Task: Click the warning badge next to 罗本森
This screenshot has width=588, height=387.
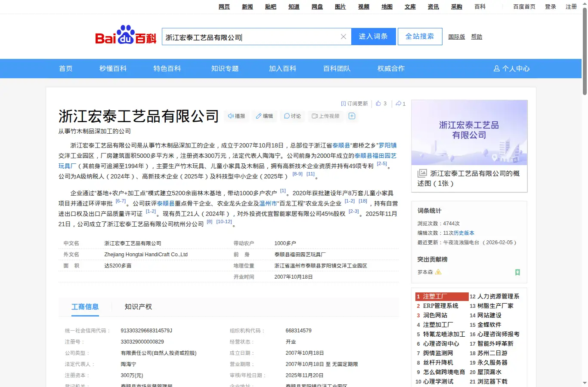Action: [x=438, y=272]
